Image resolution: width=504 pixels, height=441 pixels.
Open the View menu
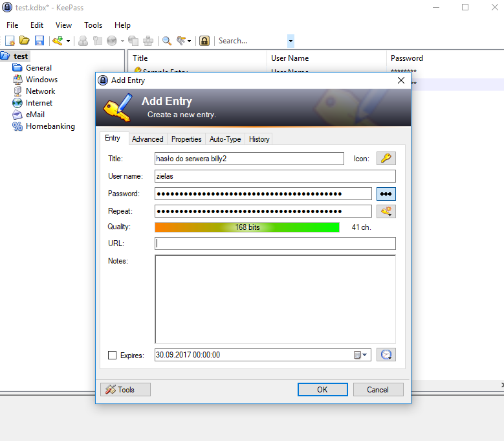tap(63, 25)
